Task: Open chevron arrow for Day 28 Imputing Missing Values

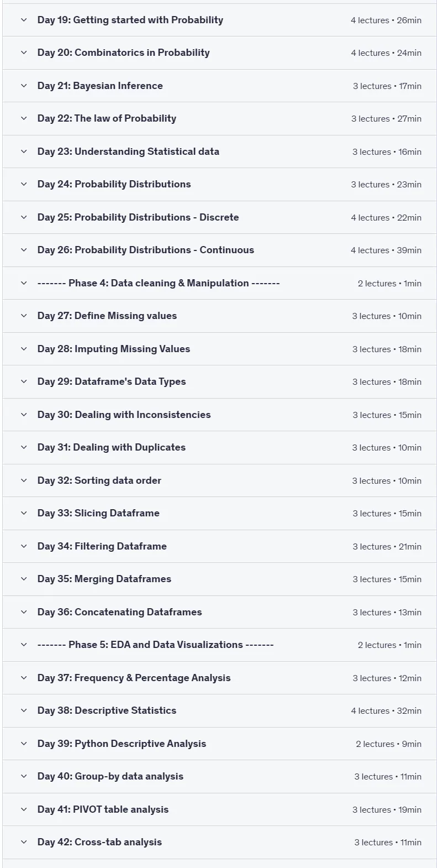Action: pyautogui.click(x=24, y=349)
